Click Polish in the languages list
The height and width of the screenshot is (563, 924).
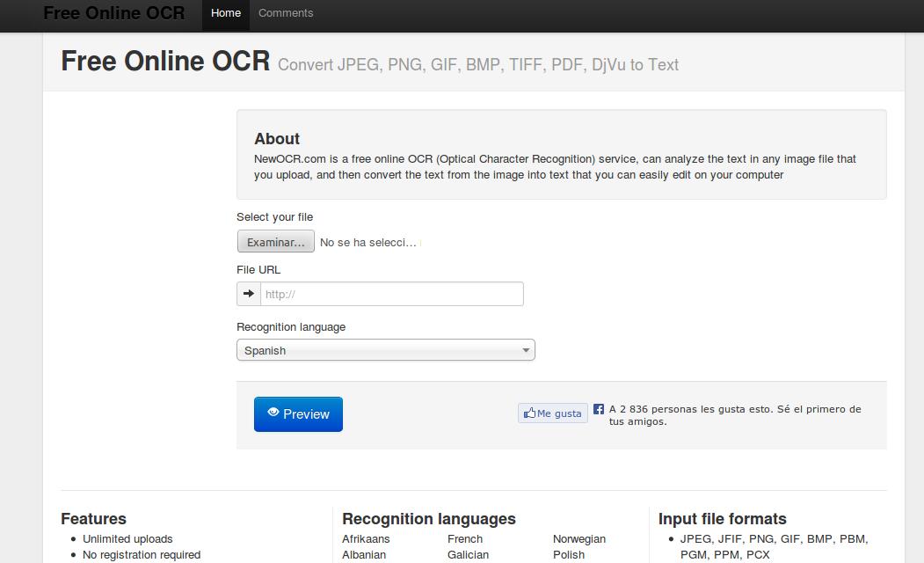pos(569,554)
